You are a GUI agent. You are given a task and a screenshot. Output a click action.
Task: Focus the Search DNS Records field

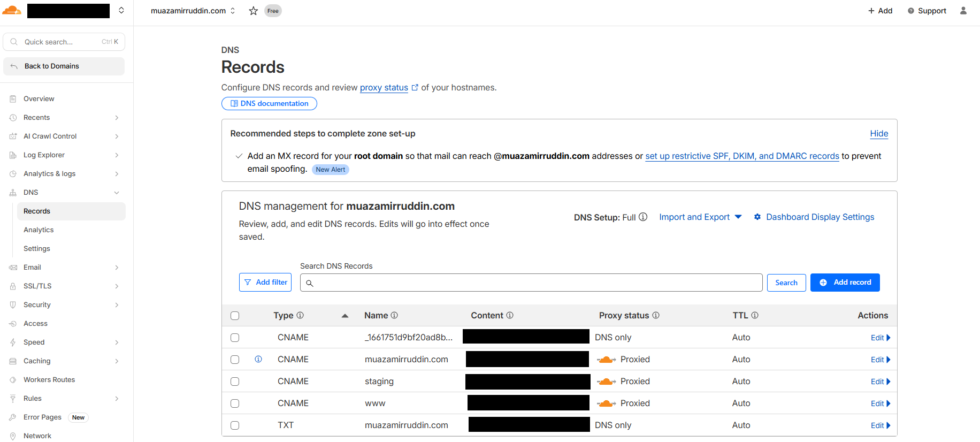point(531,283)
